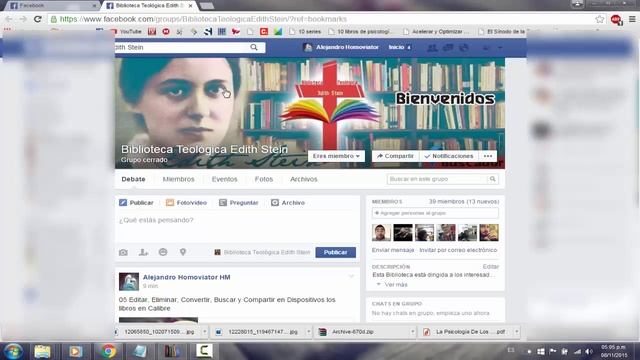Click the '39 miembros (13 nuevos)' link
640x360 pixels.
(464, 202)
